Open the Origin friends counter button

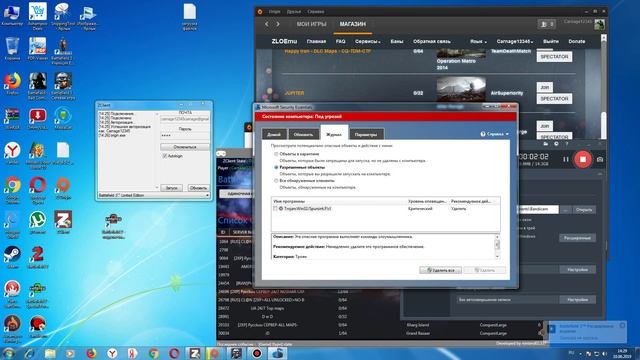coord(547,24)
